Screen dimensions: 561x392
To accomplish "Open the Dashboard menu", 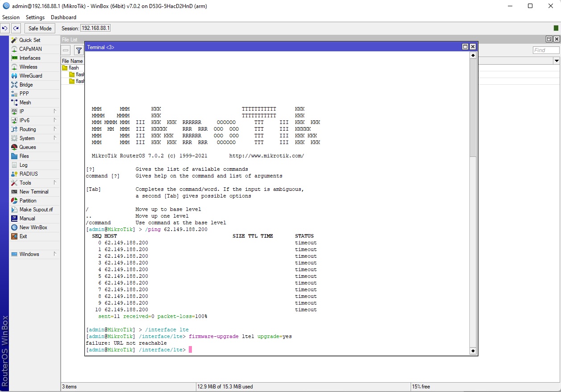I will (x=63, y=17).
